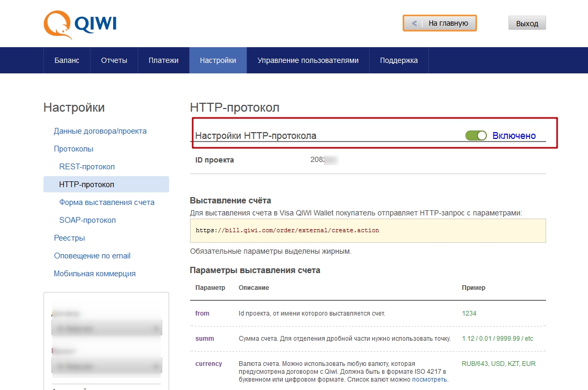Viewport: 588px width, 390px height.
Task: Open REST-протокол settings page
Action: (x=87, y=167)
